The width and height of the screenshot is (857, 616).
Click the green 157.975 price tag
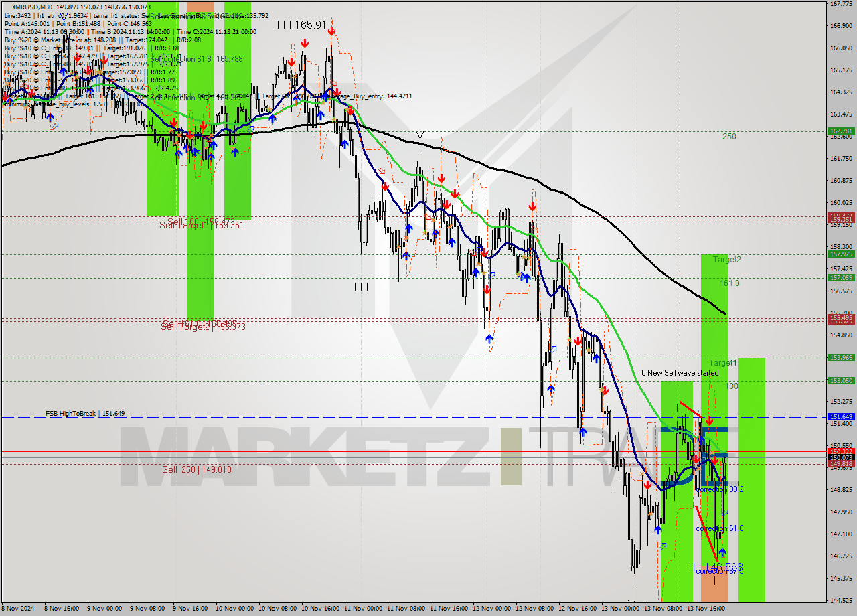[841, 254]
